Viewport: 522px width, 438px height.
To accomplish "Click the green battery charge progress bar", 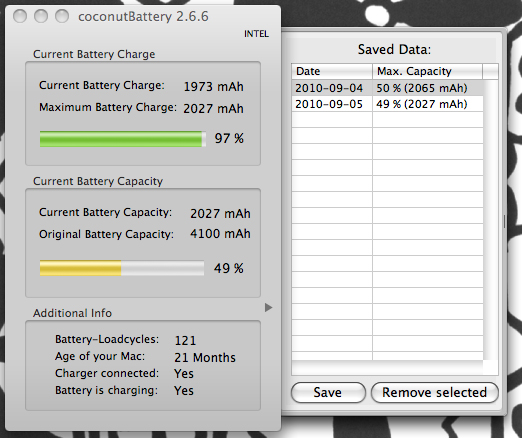I will (123, 139).
